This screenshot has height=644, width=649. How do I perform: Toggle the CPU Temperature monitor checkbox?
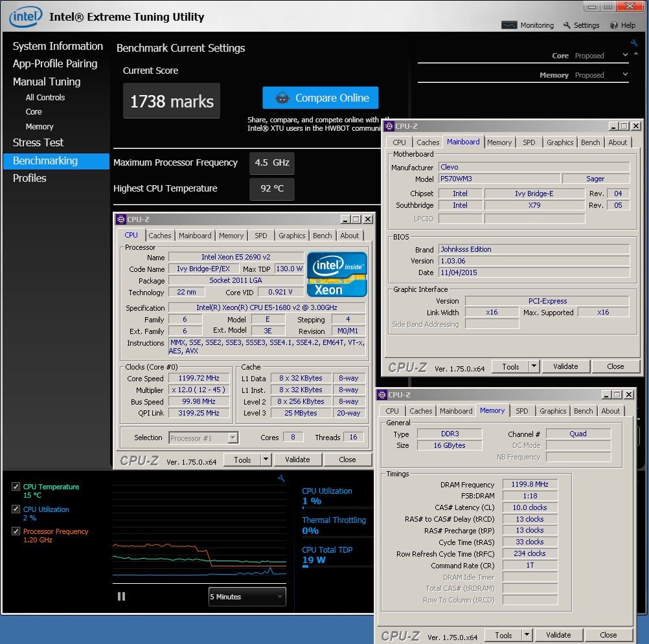(x=16, y=487)
